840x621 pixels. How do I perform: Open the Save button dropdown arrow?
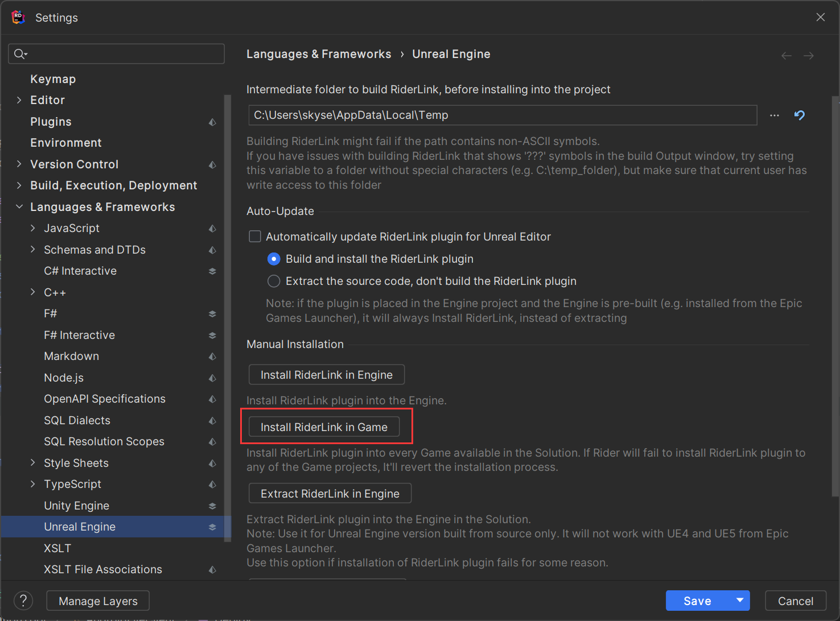point(740,601)
